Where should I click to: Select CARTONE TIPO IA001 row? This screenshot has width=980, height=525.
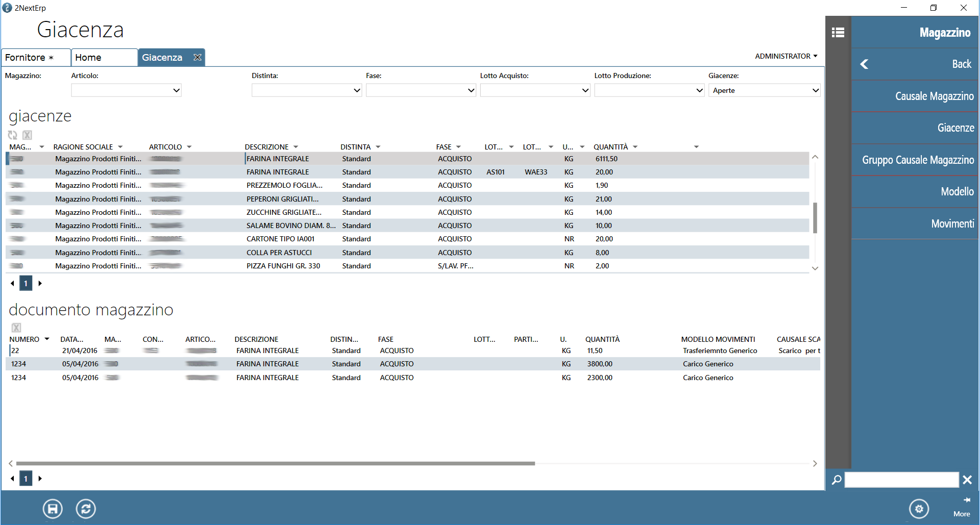pyautogui.click(x=407, y=239)
